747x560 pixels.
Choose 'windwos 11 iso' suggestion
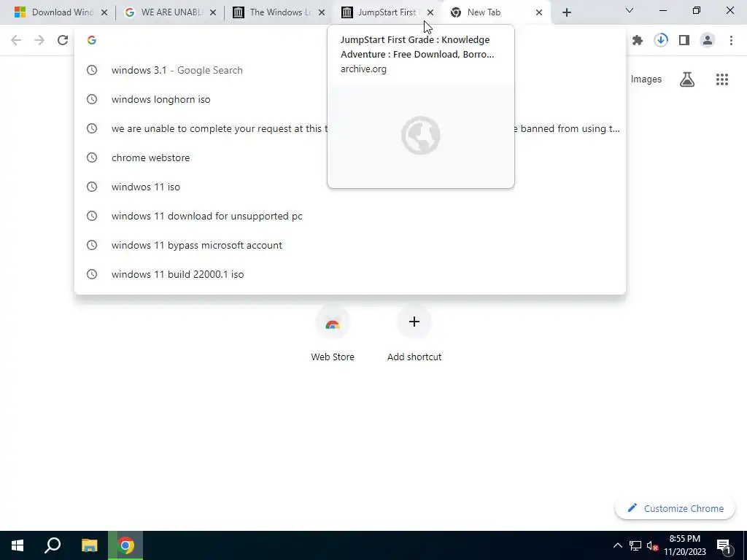pos(349,187)
